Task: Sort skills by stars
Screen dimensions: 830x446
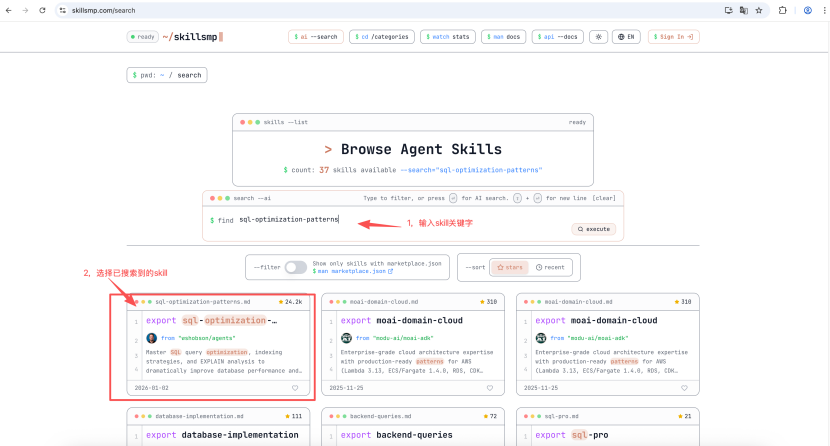Action: [508, 267]
